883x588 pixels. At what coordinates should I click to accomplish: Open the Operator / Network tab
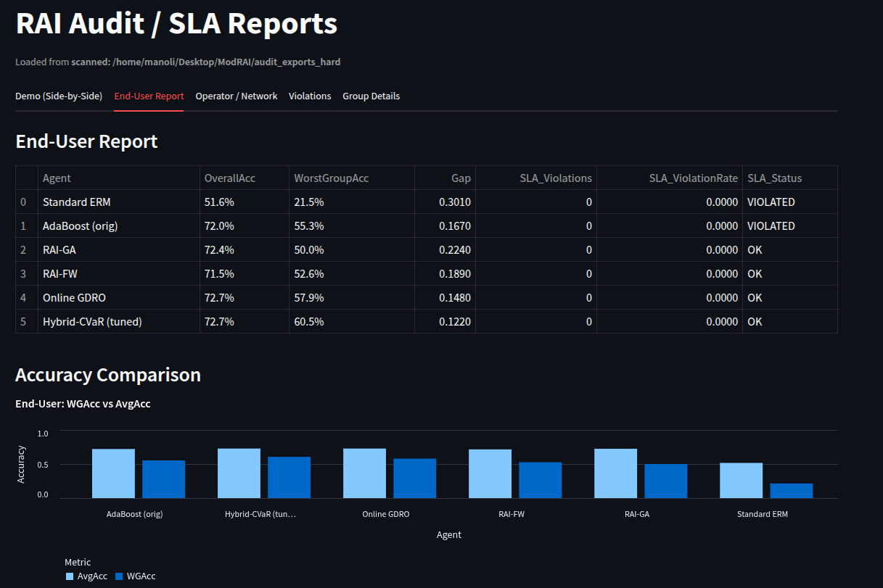pyautogui.click(x=236, y=96)
